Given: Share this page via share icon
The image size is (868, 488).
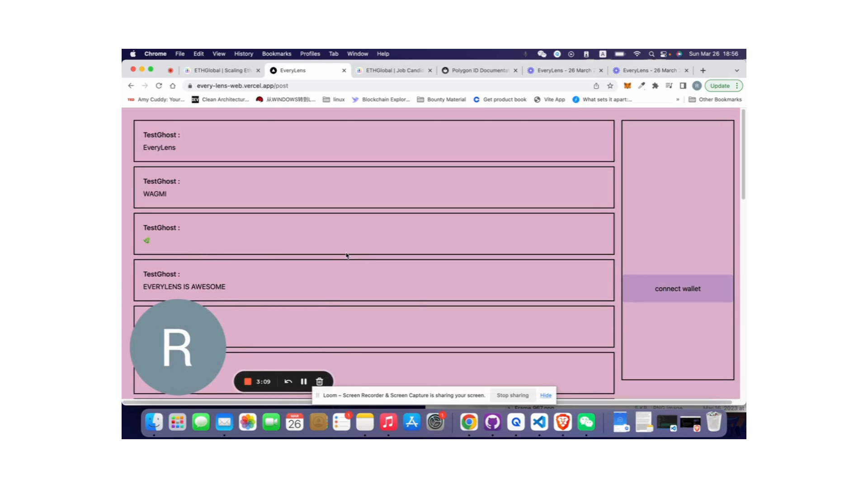Looking at the screenshot, I should point(596,85).
